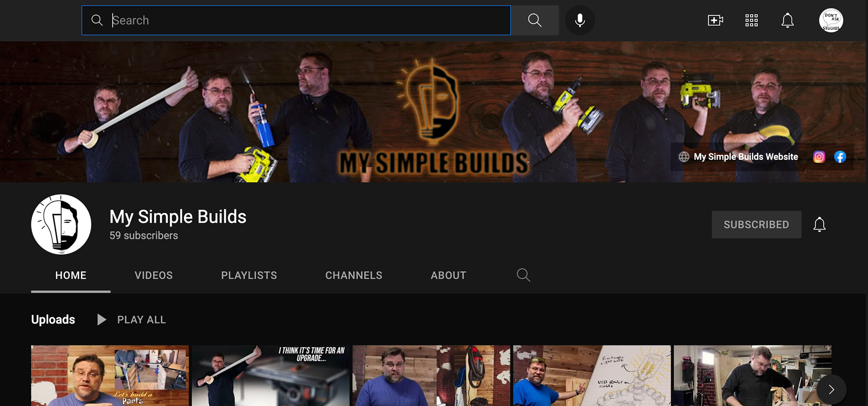Click the My Simple Builds profile picture
The width and height of the screenshot is (868, 406).
61,224
